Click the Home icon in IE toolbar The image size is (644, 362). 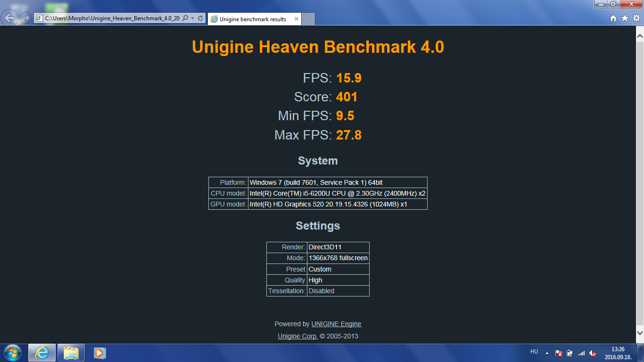click(613, 18)
